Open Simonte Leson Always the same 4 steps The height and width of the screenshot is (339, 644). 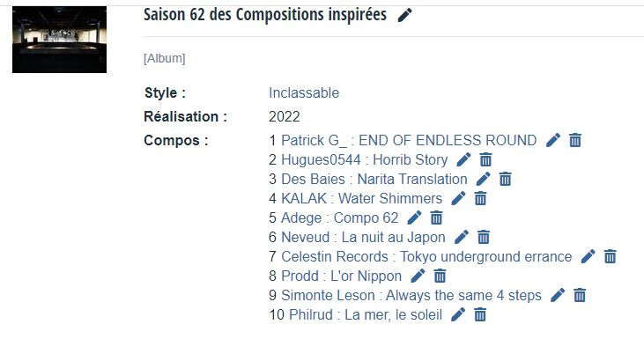(411, 296)
